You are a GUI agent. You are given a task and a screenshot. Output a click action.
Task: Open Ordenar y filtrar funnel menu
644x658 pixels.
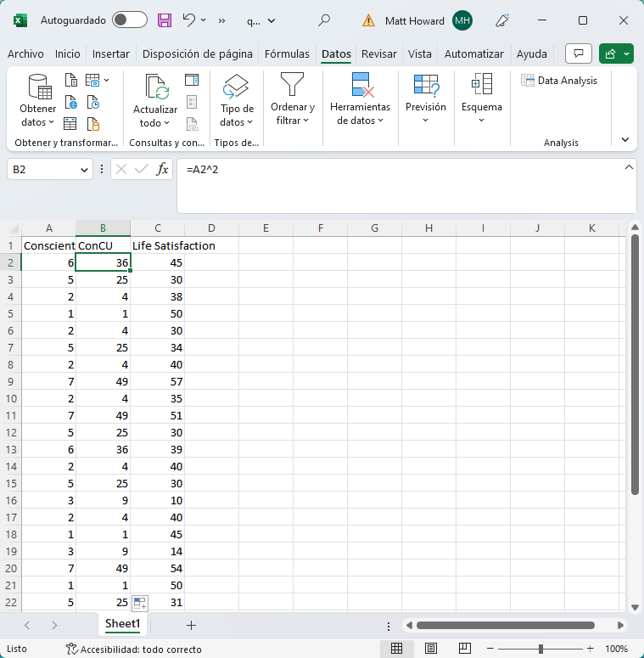(293, 100)
